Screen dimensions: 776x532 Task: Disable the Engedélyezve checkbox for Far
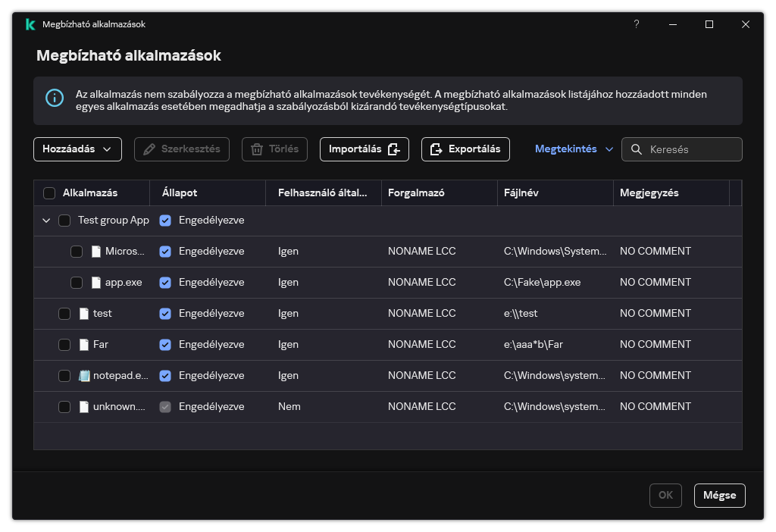click(x=165, y=344)
